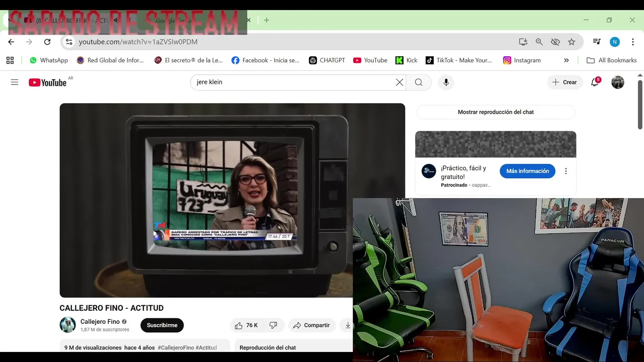
Task: Open the Chrome profile N avatar
Action: [615, 42]
